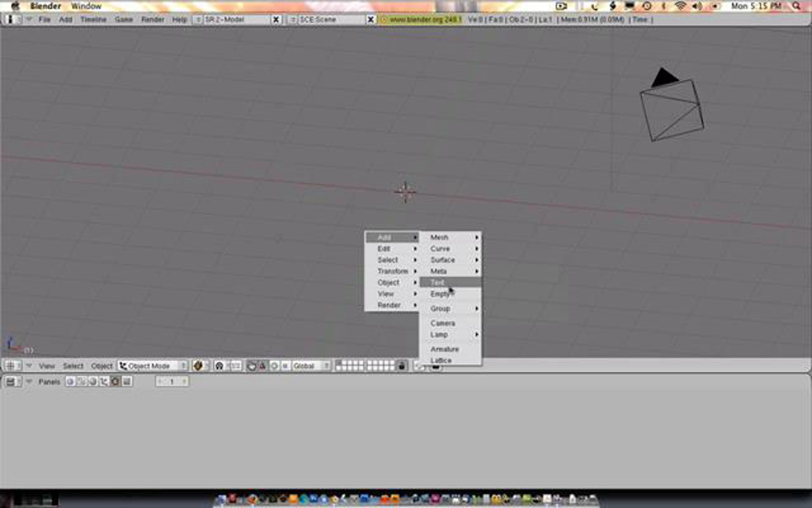Open Spotlight search in the macOS menu bar
The width and height of the screenshot is (812, 508).
click(796, 6)
